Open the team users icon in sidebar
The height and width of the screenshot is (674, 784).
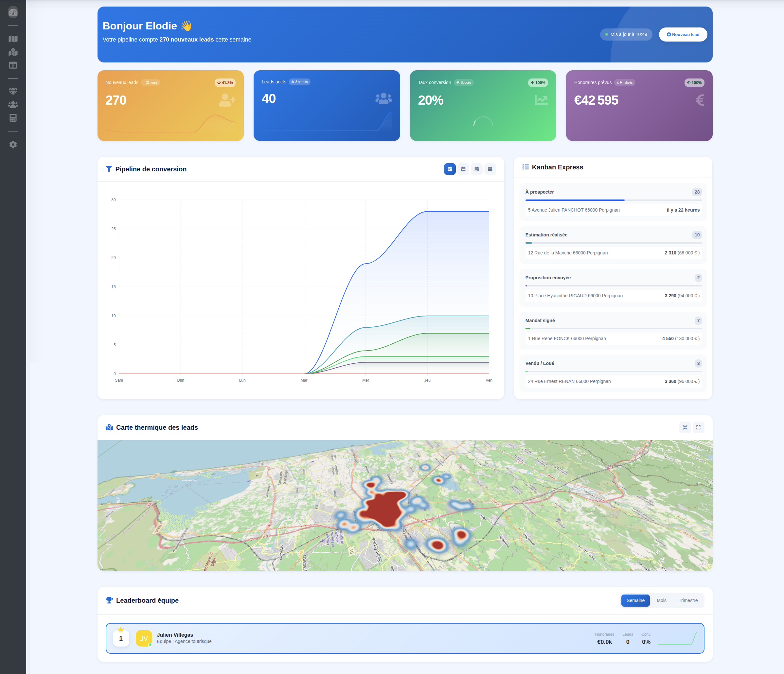pos(13,105)
